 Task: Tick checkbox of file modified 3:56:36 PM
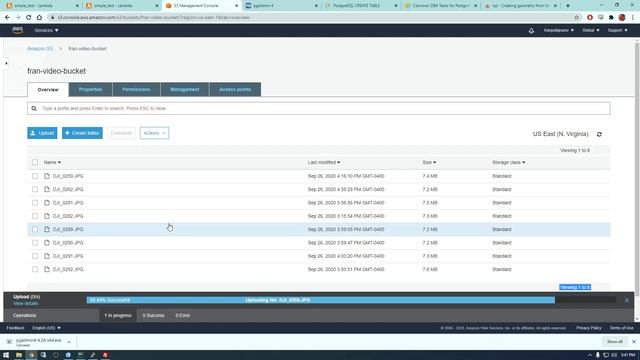(x=35, y=203)
